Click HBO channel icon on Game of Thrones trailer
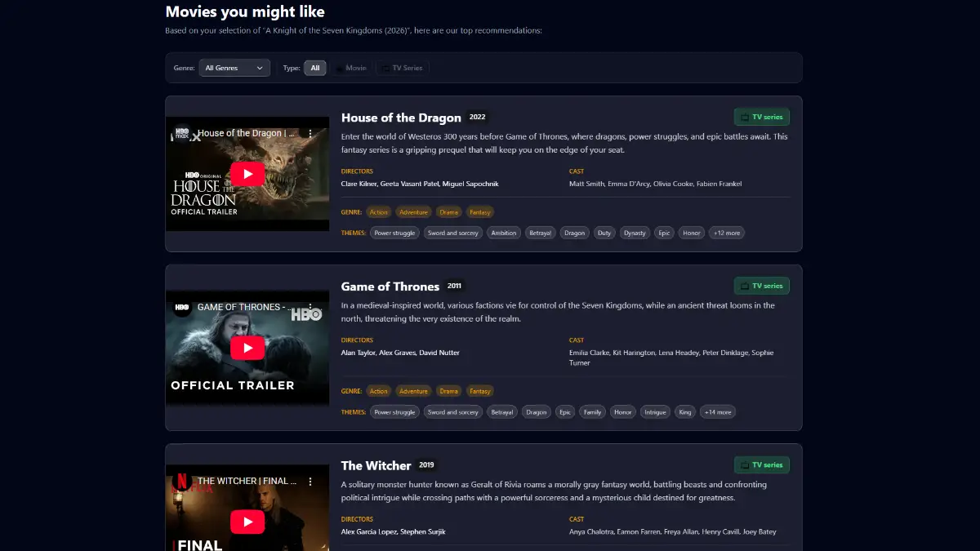Screen dimensions: 980x551 click(x=182, y=307)
